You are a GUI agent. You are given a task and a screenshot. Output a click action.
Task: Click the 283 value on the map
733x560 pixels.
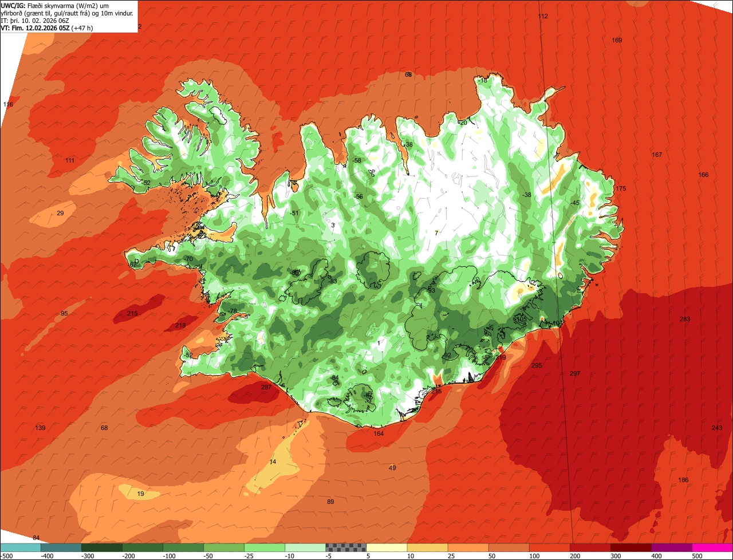pyautogui.click(x=685, y=319)
